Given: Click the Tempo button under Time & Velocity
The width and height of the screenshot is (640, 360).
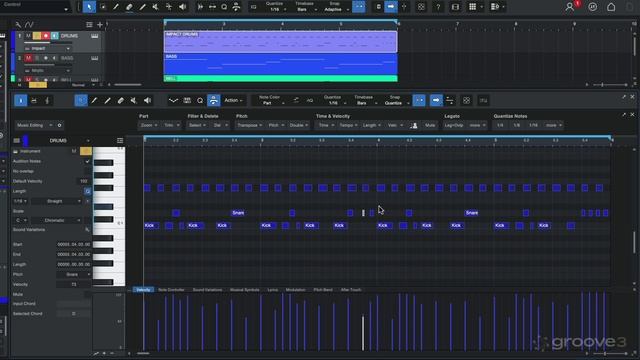Looking at the screenshot, I should [x=348, y=125].
